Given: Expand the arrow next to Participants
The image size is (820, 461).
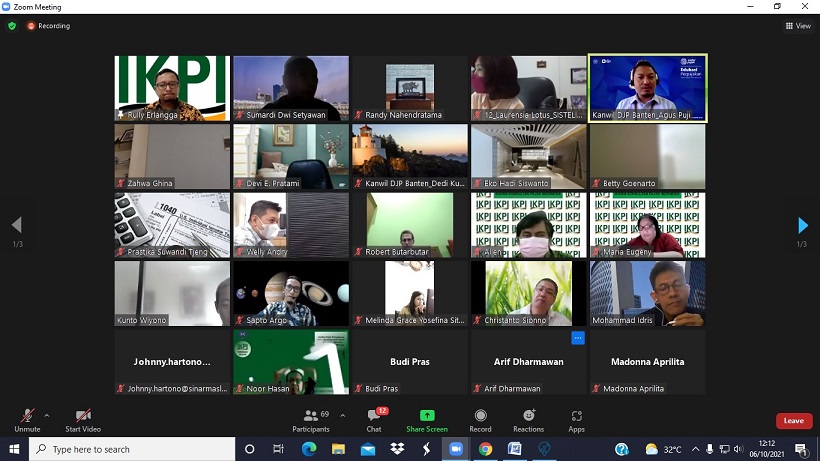Looking at the screenshot, I should click(x=343, y=415).
